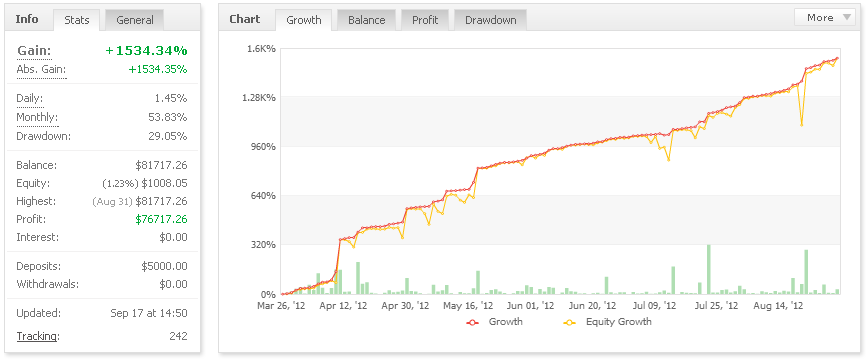867x360 pixels.
Task: Show the Drawdown chart tab
Action: pyautogui.click(x=490, y=20)
